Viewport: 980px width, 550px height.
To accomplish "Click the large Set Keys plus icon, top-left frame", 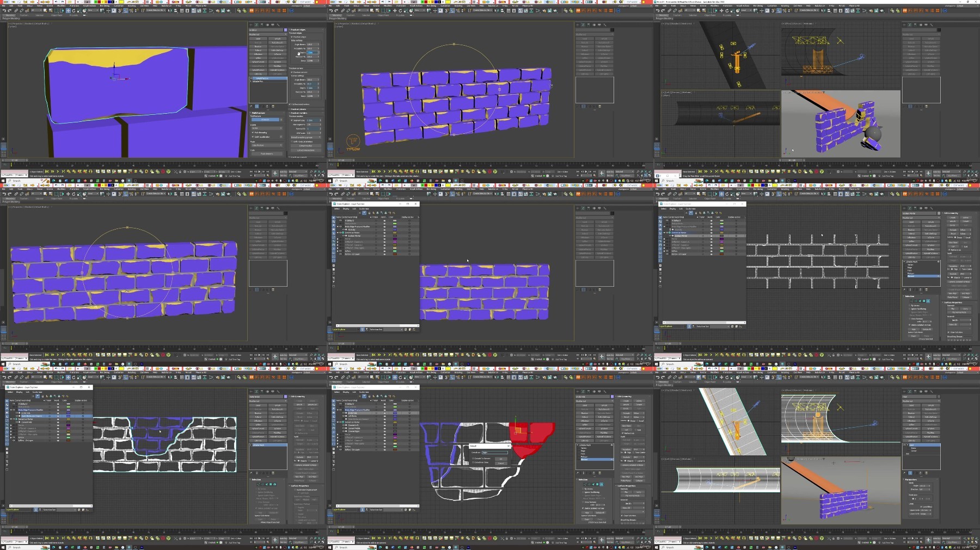I will click(x=275, y=174).
